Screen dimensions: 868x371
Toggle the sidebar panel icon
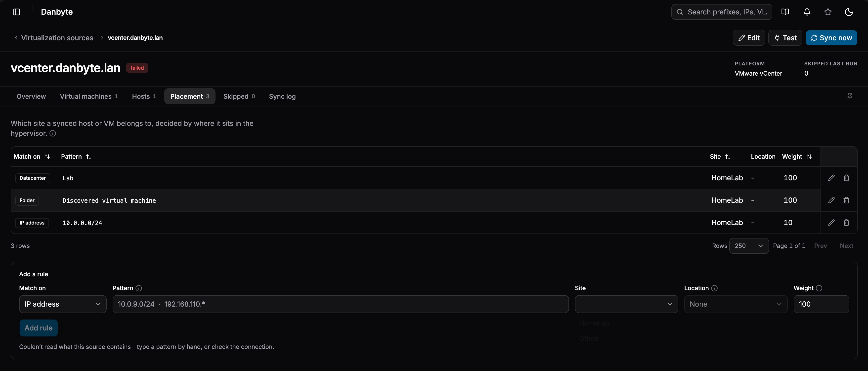pyautogui.click(x=16, y=12)
